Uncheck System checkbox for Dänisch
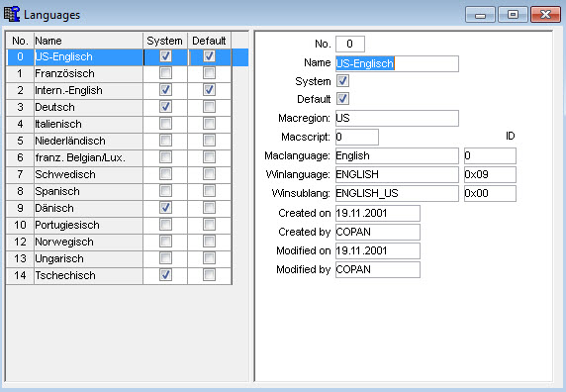The height and width of the screenshot is (392, 566). point(165,208)
